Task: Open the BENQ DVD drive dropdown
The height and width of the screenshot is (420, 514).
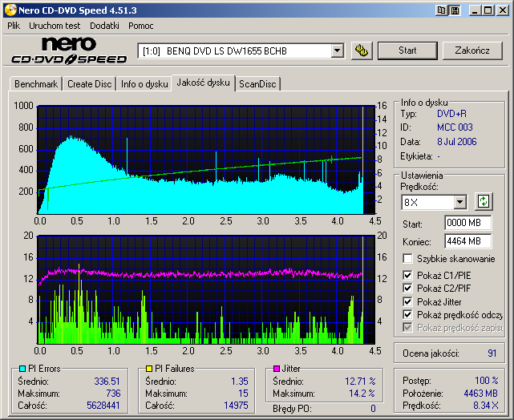Action: (337, 51)
